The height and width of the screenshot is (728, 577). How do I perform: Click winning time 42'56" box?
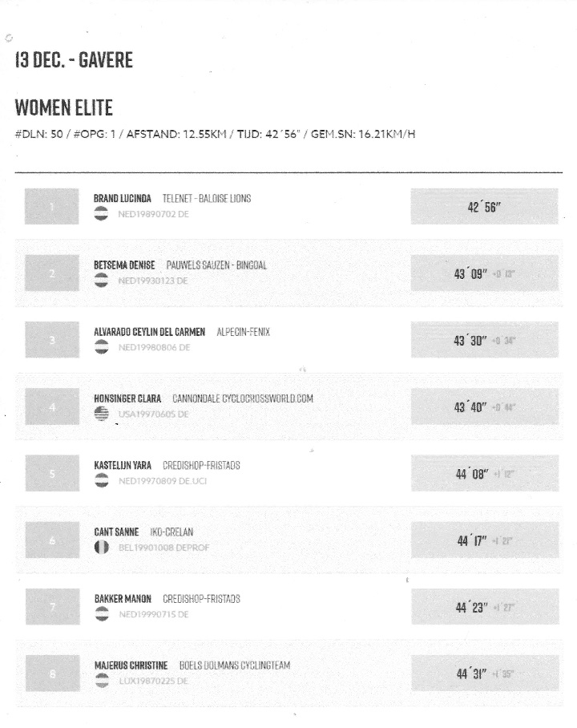[x=484, y=207]
